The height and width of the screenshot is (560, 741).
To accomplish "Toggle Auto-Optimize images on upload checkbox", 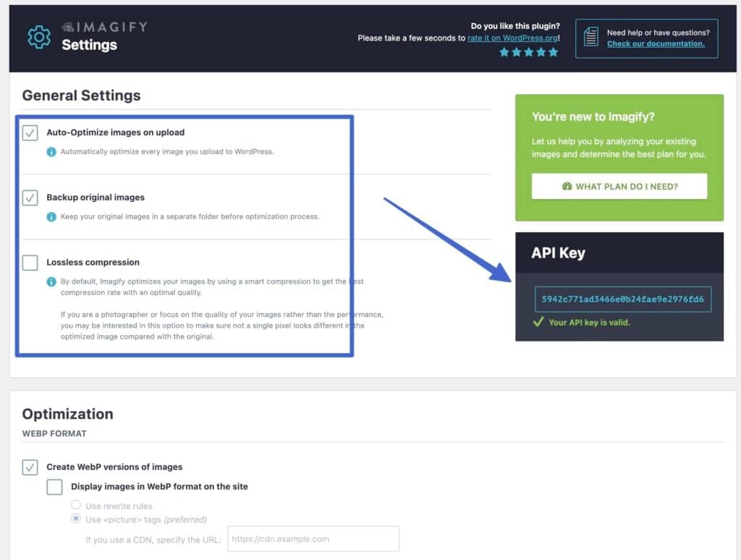I will pos(30,133).
